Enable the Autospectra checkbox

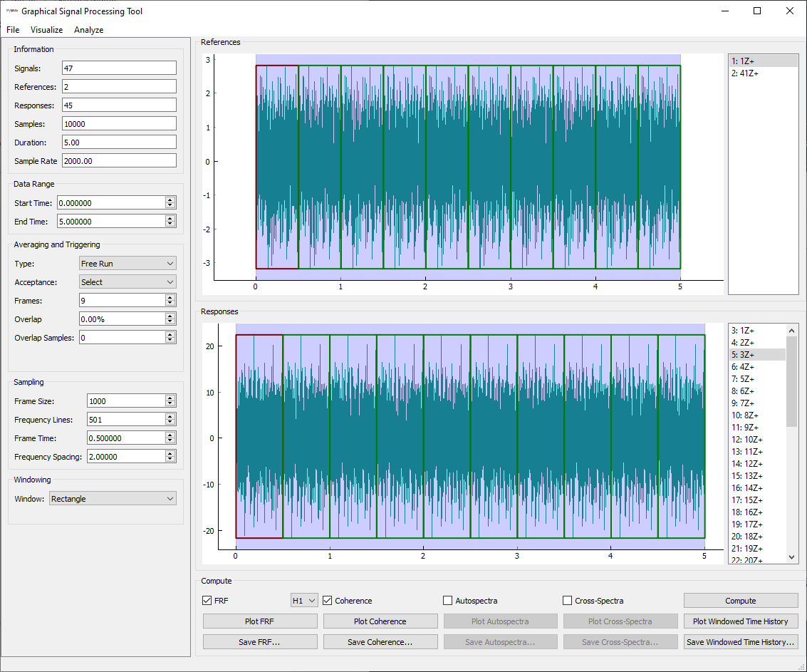(448, 601)
